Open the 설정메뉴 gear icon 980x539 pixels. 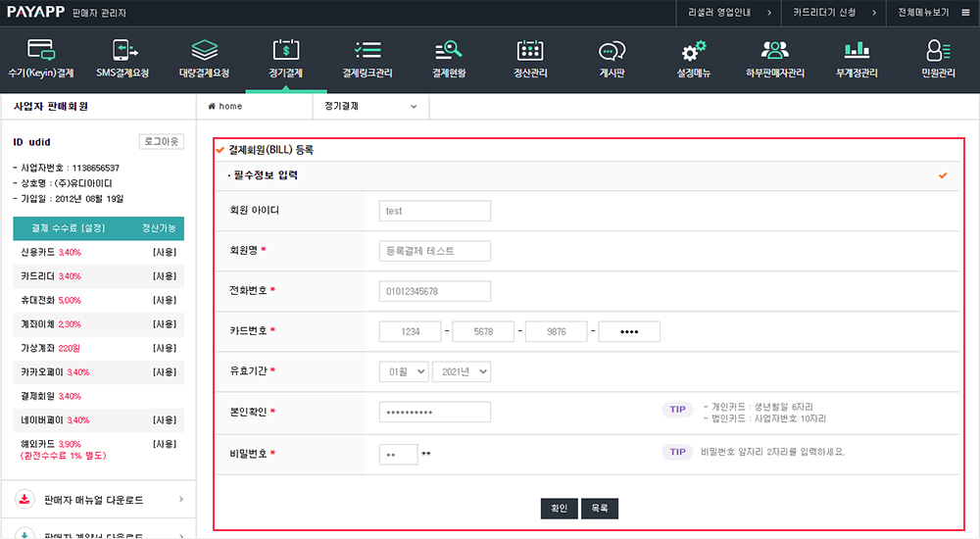click(694, 51)
